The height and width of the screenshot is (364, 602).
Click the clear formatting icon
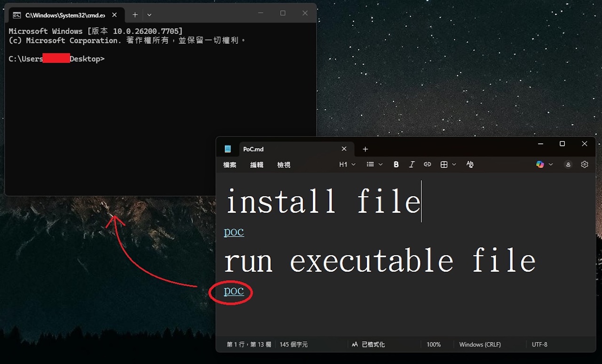click(x=470, y=165)
